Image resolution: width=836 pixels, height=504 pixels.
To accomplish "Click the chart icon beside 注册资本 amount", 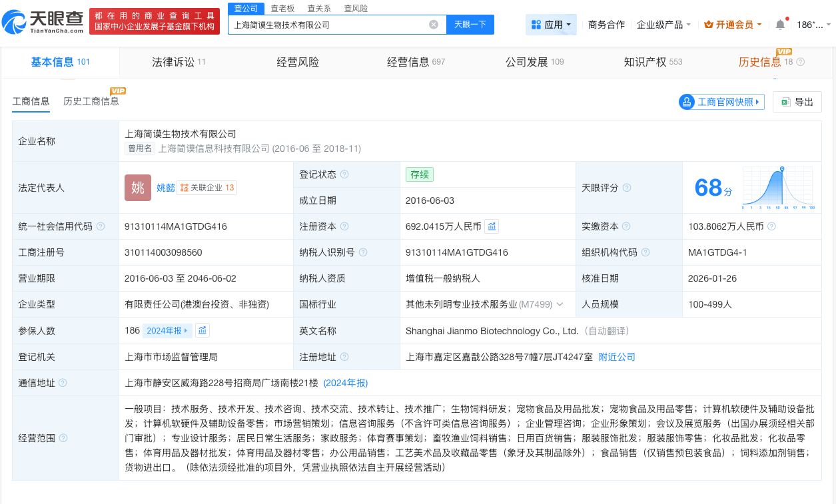I will point(492,226).
